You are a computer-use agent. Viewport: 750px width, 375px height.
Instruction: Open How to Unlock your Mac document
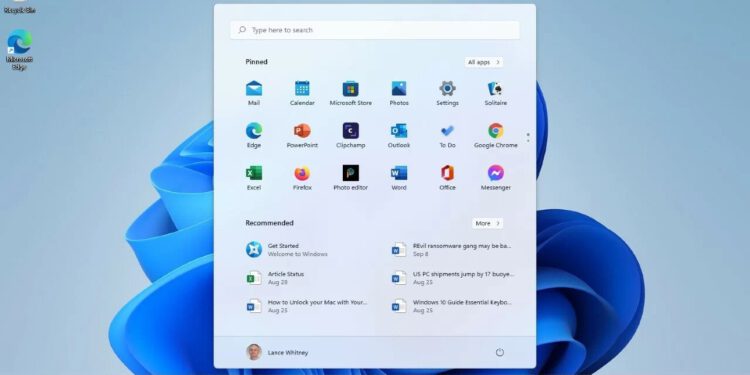307,306
